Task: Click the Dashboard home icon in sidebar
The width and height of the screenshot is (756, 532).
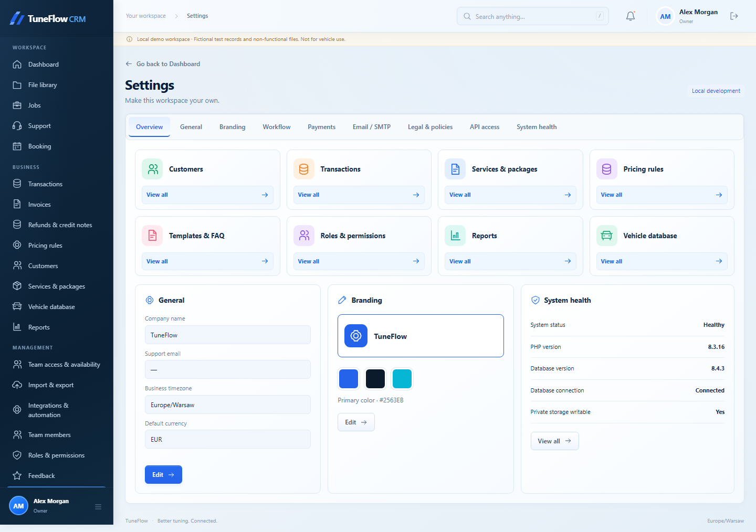Action: coord(17,65)
